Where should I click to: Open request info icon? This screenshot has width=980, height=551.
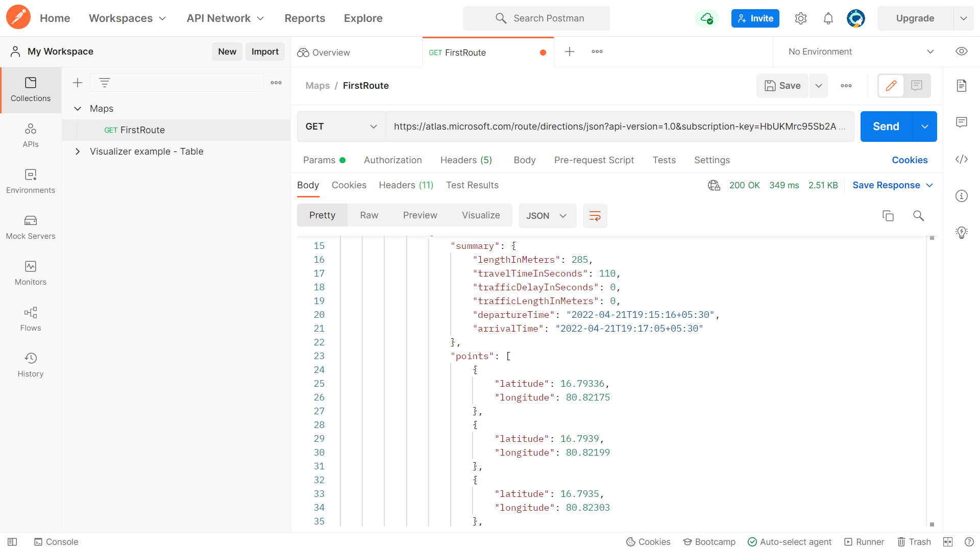point(962,196)
